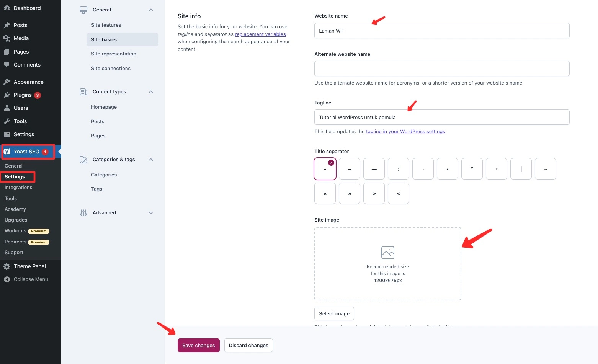Collapse the General section chevron

(151, 10)
